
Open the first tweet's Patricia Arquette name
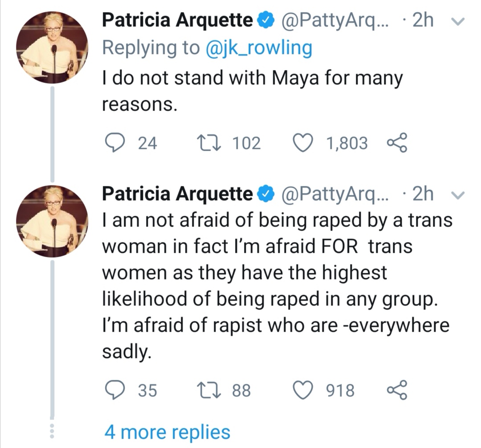pos(177,21)
